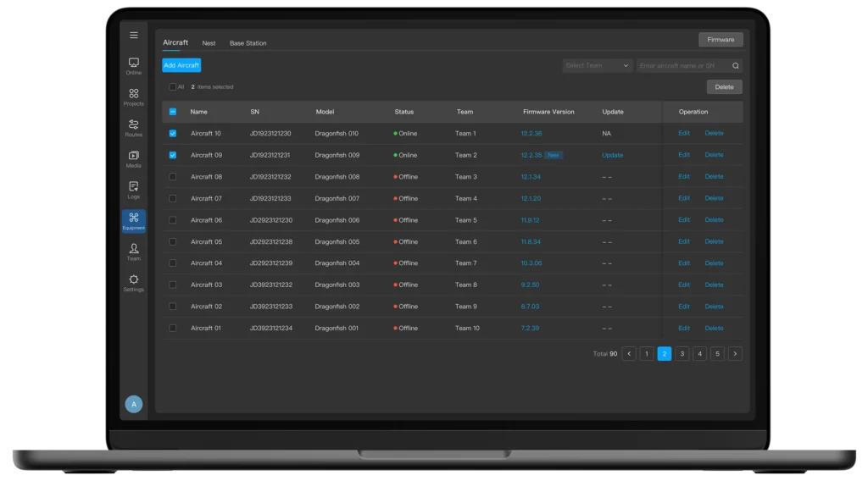
Task: Open Routes from the sidebar
Action: tap(133, 128)
